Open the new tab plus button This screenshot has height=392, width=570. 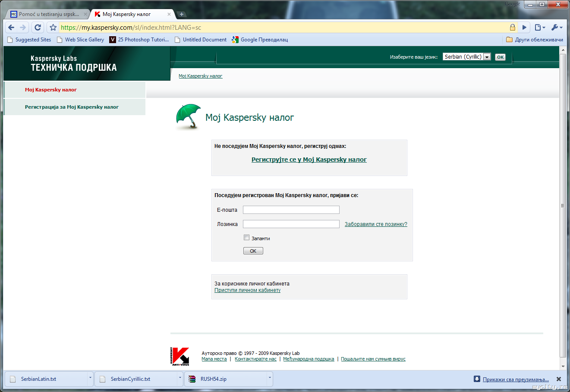pos(182,14)
